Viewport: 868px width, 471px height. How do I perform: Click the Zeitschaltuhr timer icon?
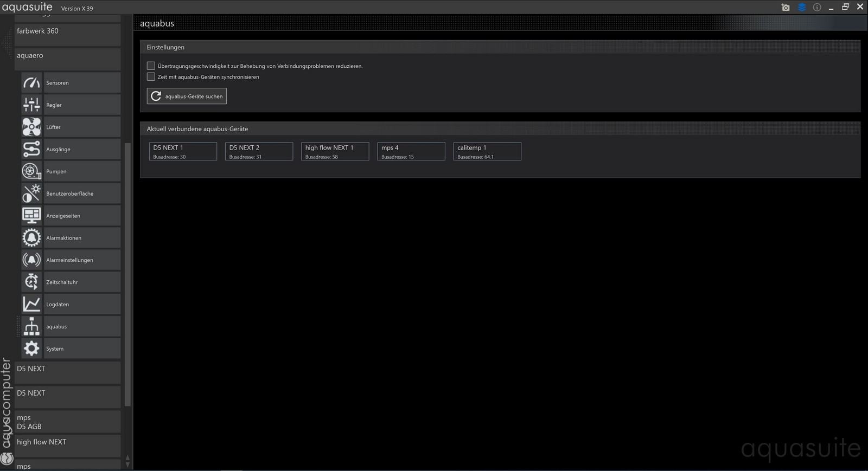coord(31,282)
